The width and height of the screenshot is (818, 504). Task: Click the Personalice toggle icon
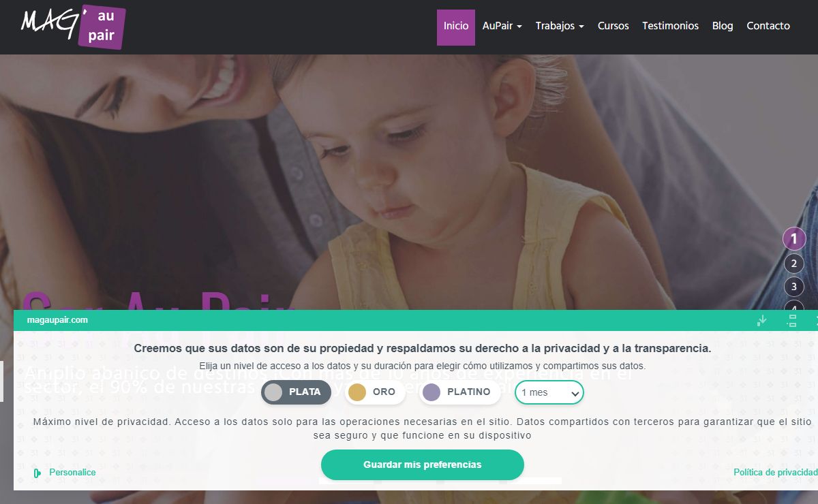37,473
